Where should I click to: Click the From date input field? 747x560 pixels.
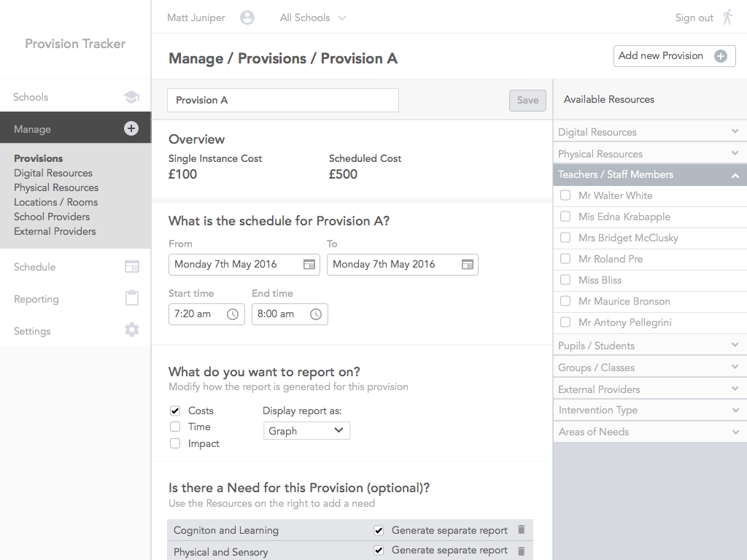pyautogui.click(x=244, y=265)
